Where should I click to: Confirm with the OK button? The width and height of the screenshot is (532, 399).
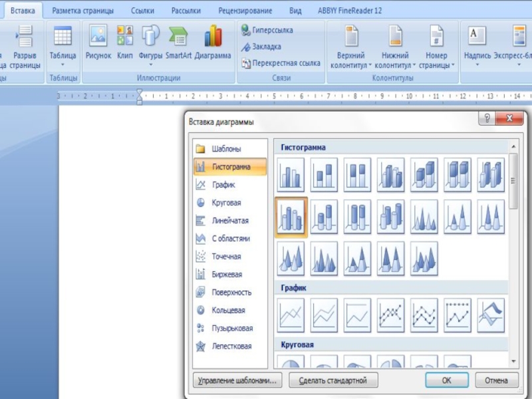click(x=447, y=380)
